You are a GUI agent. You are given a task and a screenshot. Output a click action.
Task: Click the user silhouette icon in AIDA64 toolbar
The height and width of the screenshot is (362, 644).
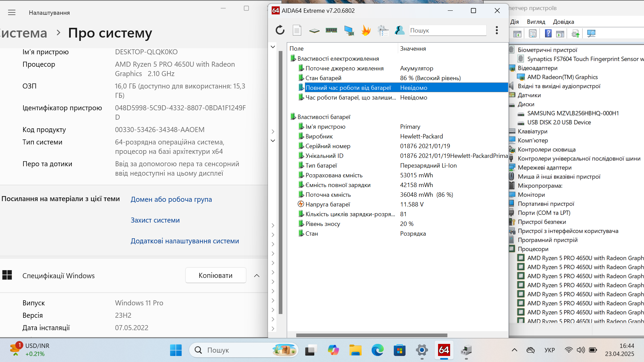[399, 31]
